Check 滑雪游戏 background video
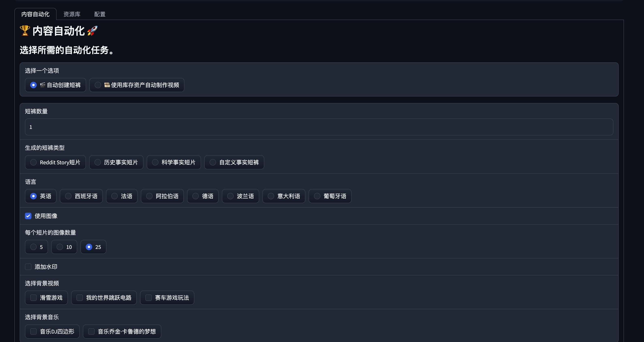Viewport: 644px width, 342px height. coord(33,298)
